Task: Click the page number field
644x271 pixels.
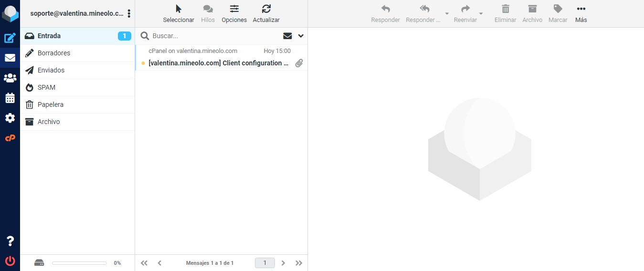Action: 265,263
